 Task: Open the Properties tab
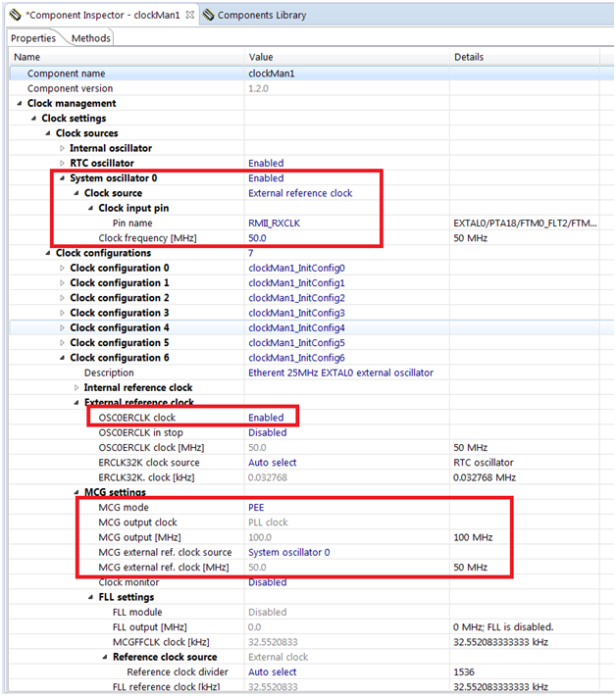tap(33, 38)
